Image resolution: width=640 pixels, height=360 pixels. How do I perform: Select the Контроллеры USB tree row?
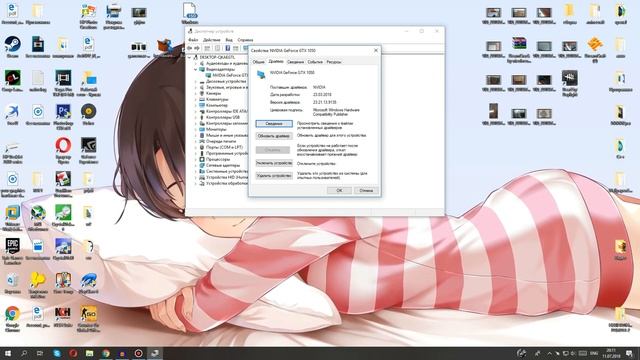[219, 117]
